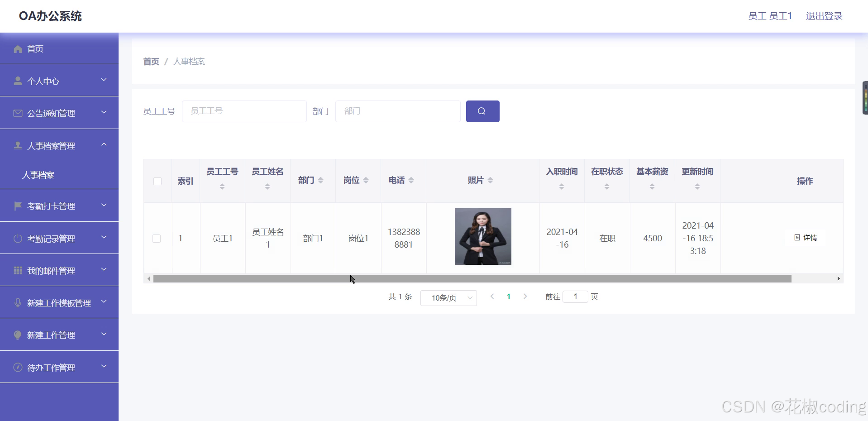
Task: Open 考勤打卡管理 sidebar menu
Action: click(x=59, y=206)
